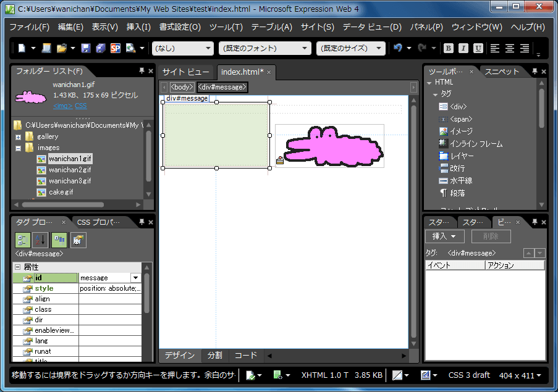Open the 編集(E) menu

point(70,27)
